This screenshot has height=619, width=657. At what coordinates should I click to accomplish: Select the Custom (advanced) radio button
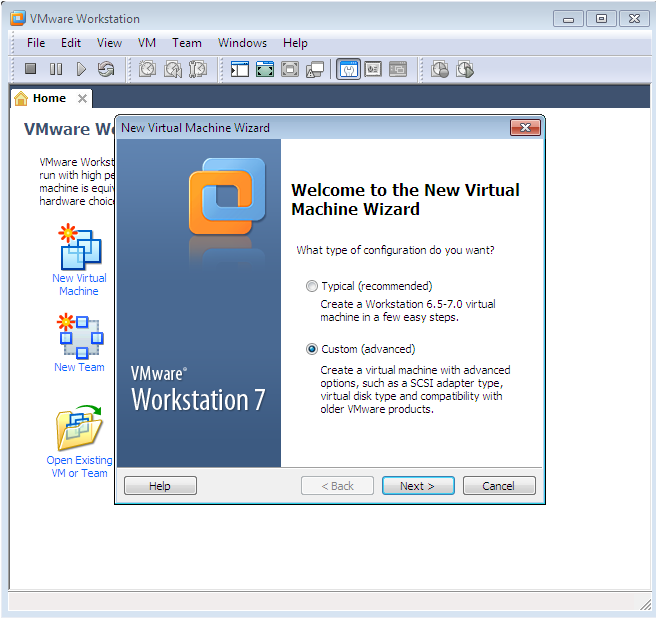(x=312, y=349)
